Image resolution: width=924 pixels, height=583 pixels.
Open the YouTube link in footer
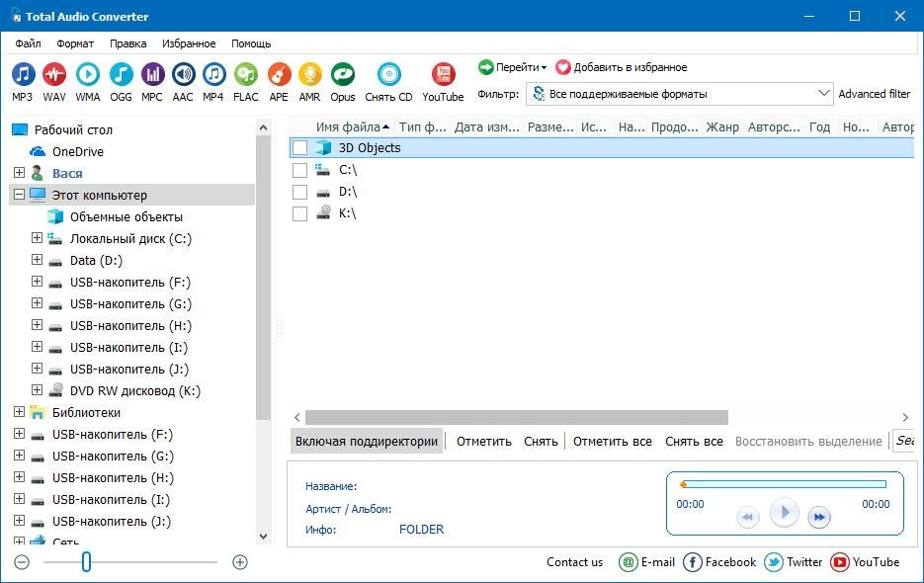tap(865, 562)
